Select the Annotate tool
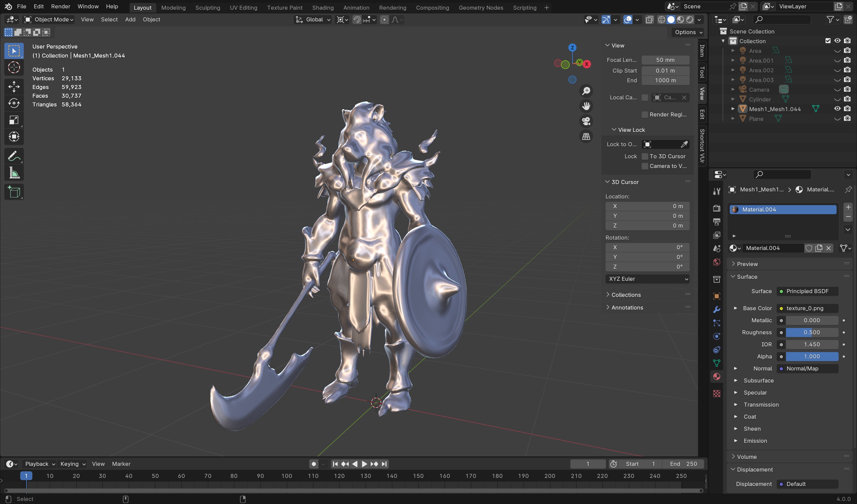The width and height of the screenshot is (857, 504). click(x=14, y=156)
